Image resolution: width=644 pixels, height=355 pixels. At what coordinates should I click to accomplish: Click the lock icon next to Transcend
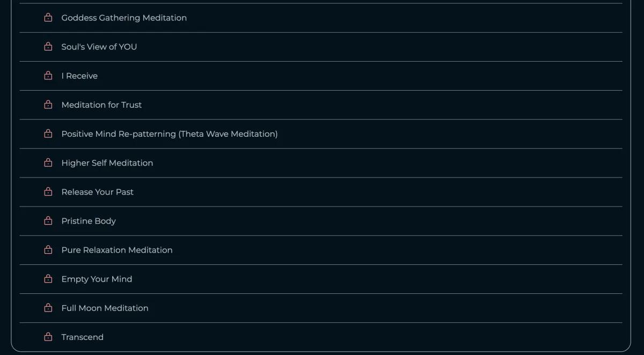(x=48, y=336)
